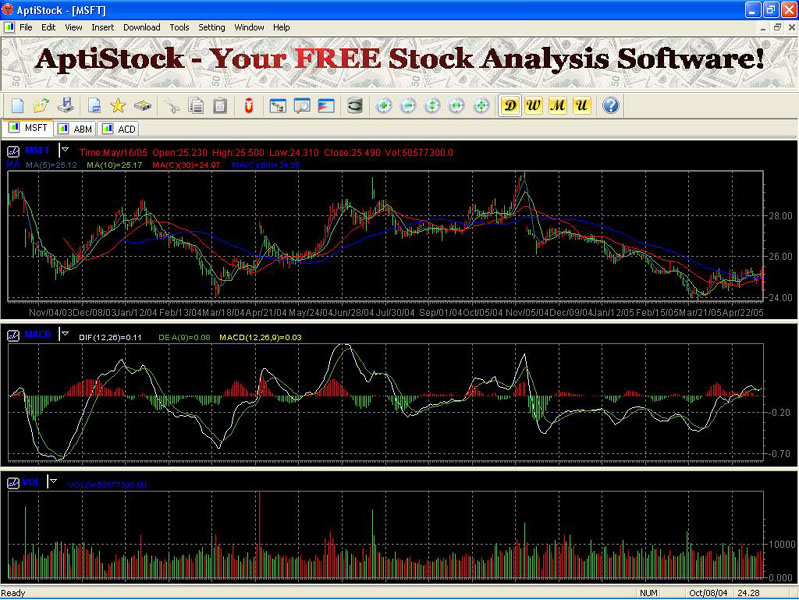Open the Insert menu

click(x=102, y=28)
